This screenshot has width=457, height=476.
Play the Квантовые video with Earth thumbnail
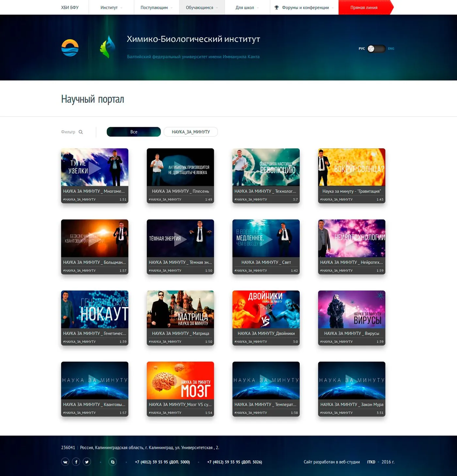(x=95, y=380)
